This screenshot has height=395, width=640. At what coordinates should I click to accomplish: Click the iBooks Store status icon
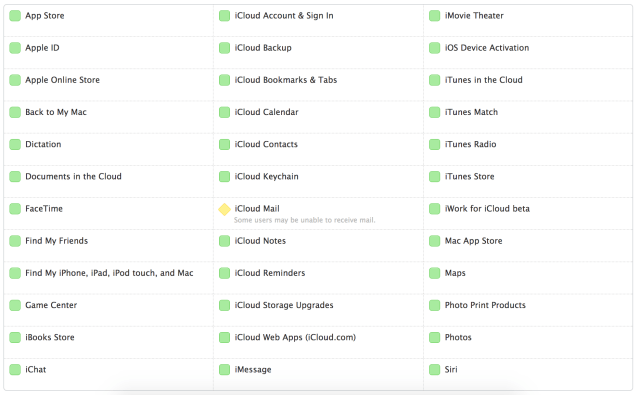pos(15,337)
